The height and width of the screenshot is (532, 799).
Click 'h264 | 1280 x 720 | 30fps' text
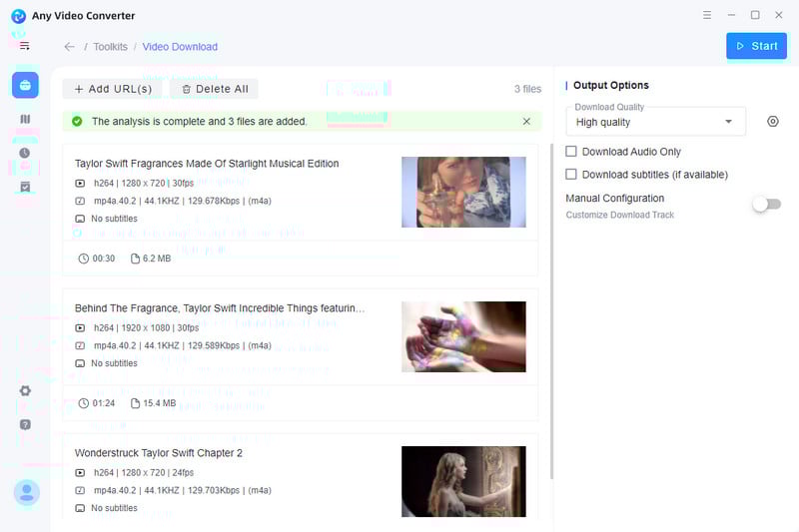144,184
